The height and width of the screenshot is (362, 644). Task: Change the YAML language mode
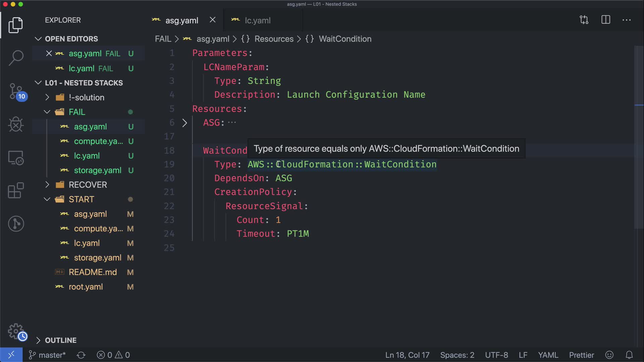click(x=548, y=355)
